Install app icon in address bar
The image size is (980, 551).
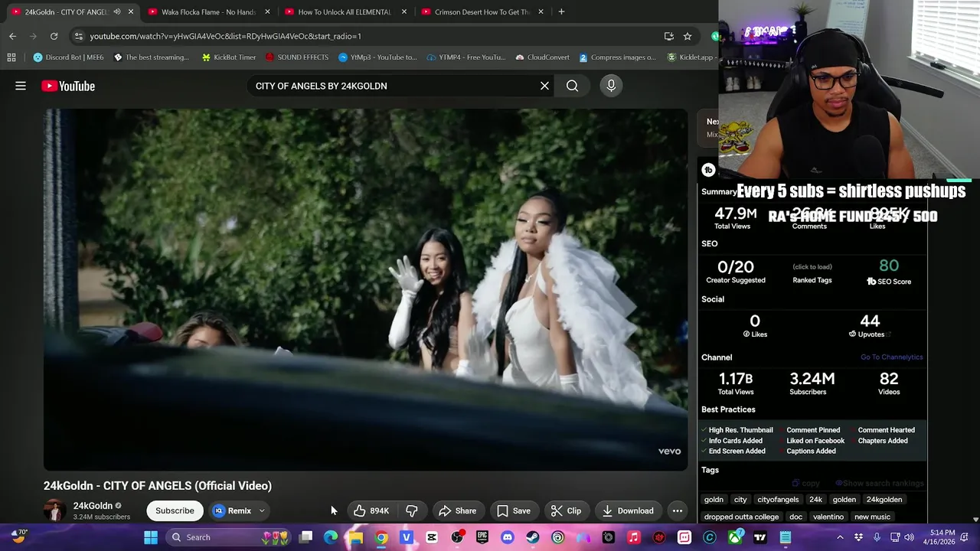pyautogui.click(x=669, y=36)
